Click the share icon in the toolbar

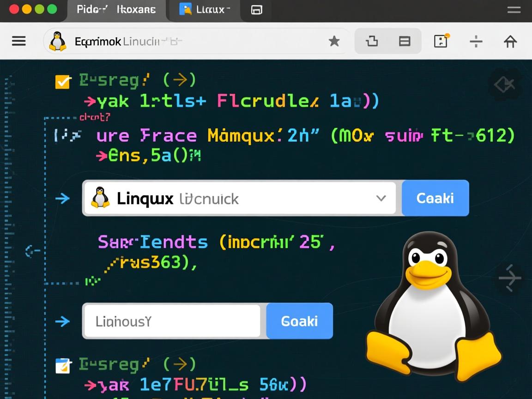point(372,41)
